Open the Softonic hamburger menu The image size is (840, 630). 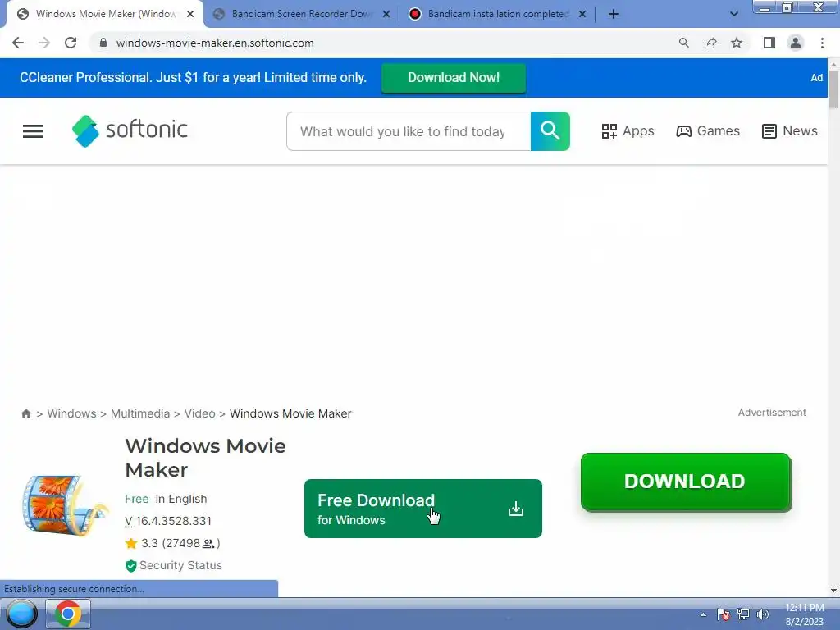click(x=33, y=131)
